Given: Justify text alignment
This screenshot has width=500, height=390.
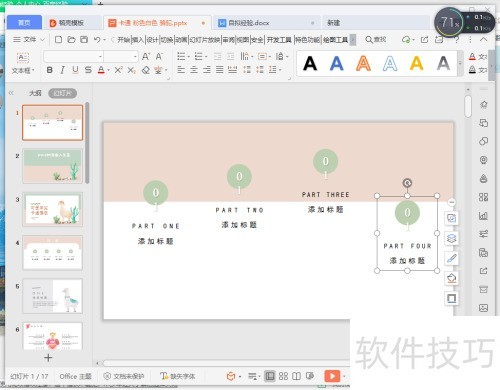Looking at the screenshot, I should point(219,70).
